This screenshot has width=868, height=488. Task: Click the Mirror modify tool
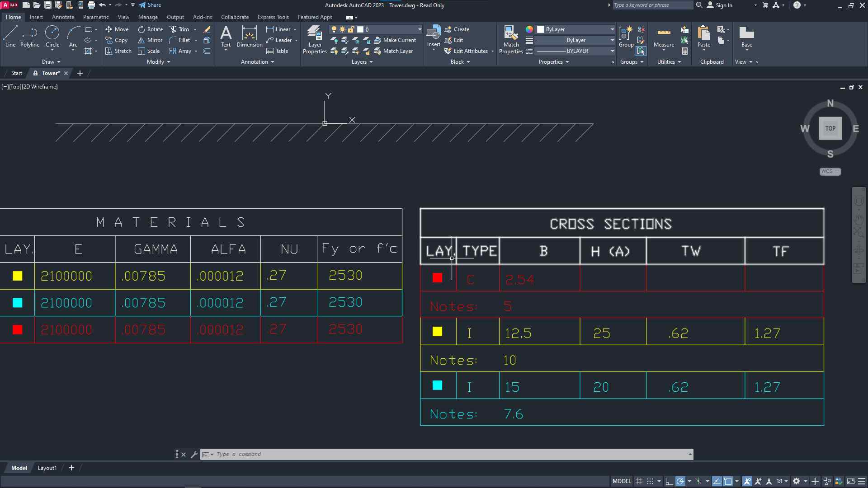pyautogui.click(x=150, y=40)
